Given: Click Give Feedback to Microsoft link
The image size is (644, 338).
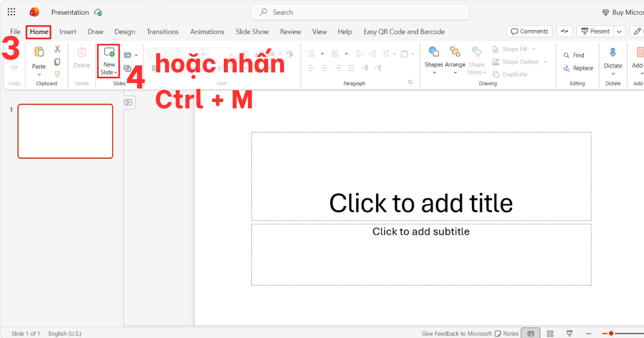Looking at the screenshot, I should (457, 334).
